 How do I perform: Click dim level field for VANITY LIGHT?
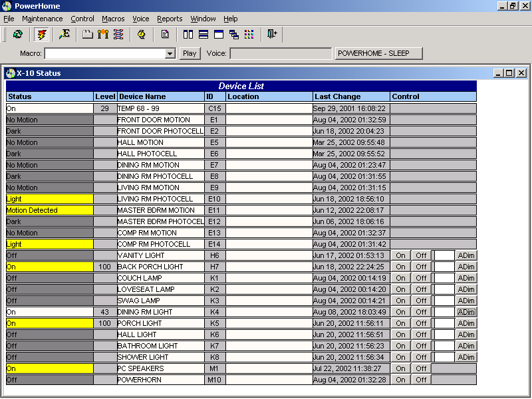pyautogui.click(x=444, y=255)
